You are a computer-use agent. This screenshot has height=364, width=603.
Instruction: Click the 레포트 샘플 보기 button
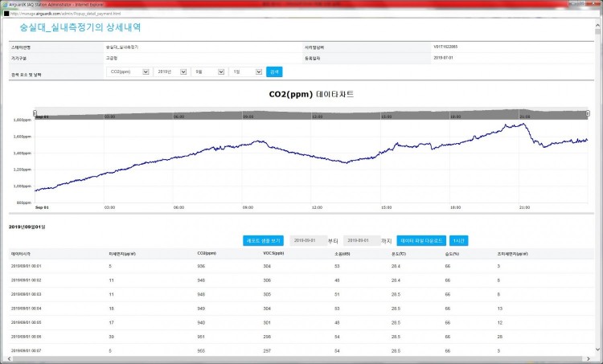coord(263,240)
